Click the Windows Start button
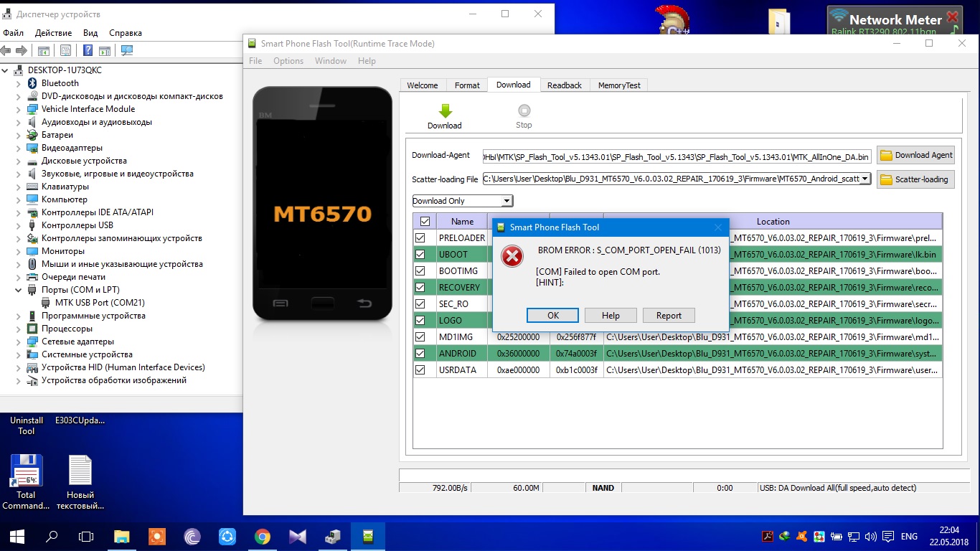Viewport: 980px width, 551px height. click(17, 536)
